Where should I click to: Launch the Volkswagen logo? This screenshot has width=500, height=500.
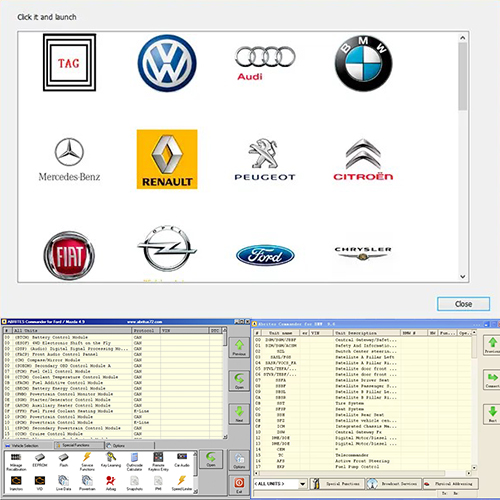167,63
